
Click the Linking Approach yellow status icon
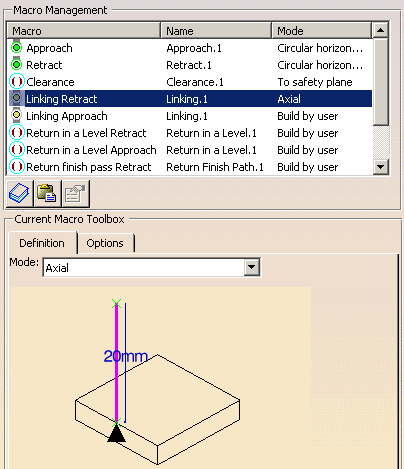16,115
